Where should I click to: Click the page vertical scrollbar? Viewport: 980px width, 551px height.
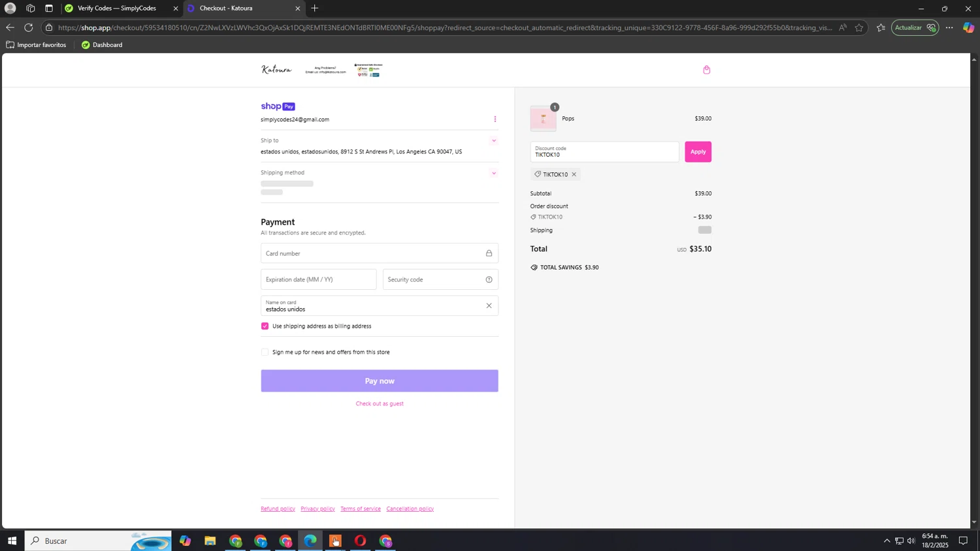click(x=974, y=291)
